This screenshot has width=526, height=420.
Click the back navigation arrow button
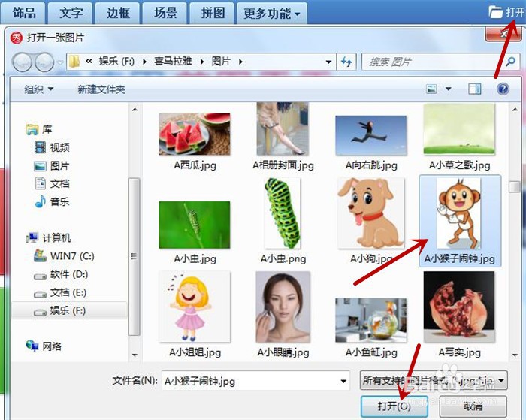pyautogui.click(x=22, y=62)
